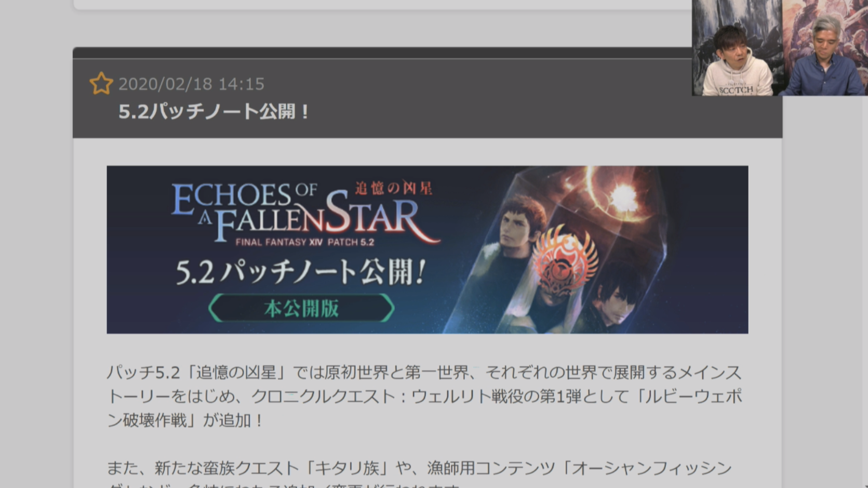Select the webcam presenter in white hoodie
Screen dimensions: 868x488
tap(737, 61)
